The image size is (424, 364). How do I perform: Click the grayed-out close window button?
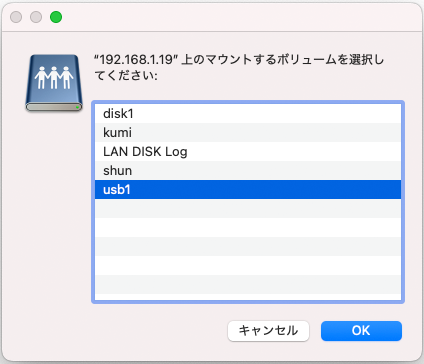click(x=16, y=17)
